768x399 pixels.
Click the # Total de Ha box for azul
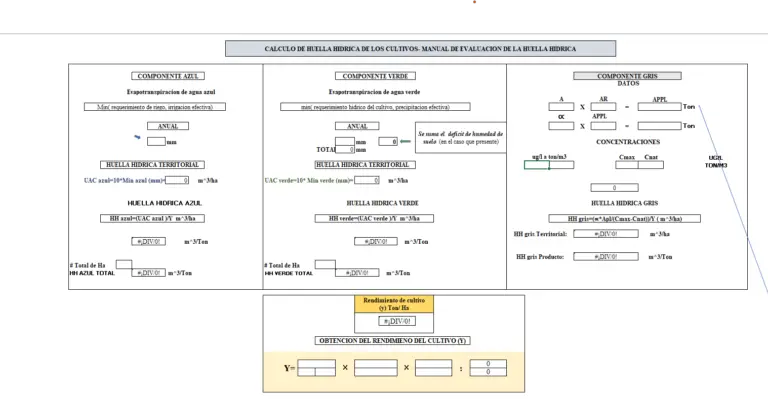(x=124, y=265)
